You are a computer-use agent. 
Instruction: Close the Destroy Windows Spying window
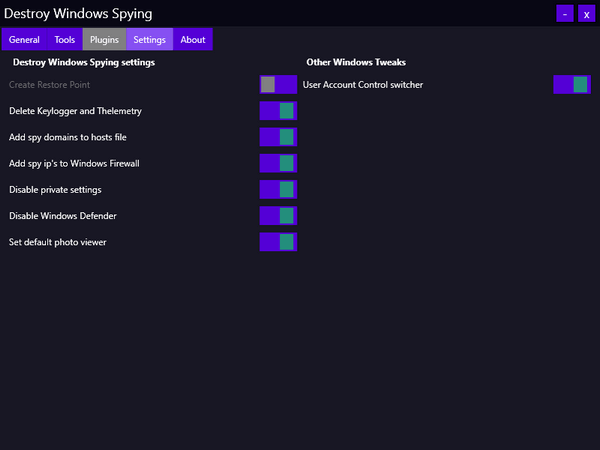click(x=586, y=14)
